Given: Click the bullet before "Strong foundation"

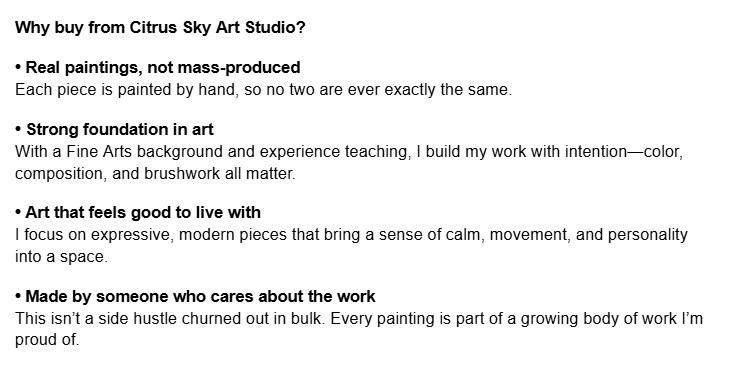Looking at the screenshot, I should tap(18, 129).
